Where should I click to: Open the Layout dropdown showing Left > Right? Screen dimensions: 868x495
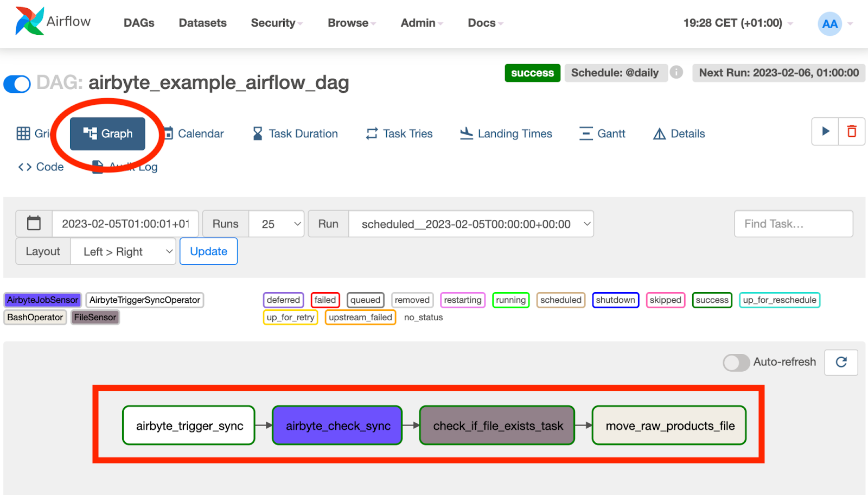pos(123,251)
